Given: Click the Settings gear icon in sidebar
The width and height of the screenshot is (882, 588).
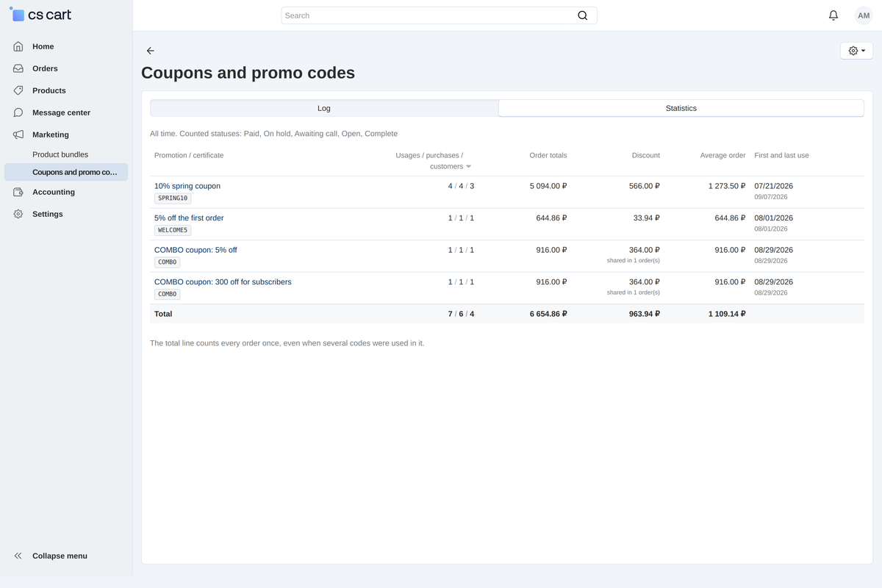Looking at the screenshot, I should click(18, 214).
